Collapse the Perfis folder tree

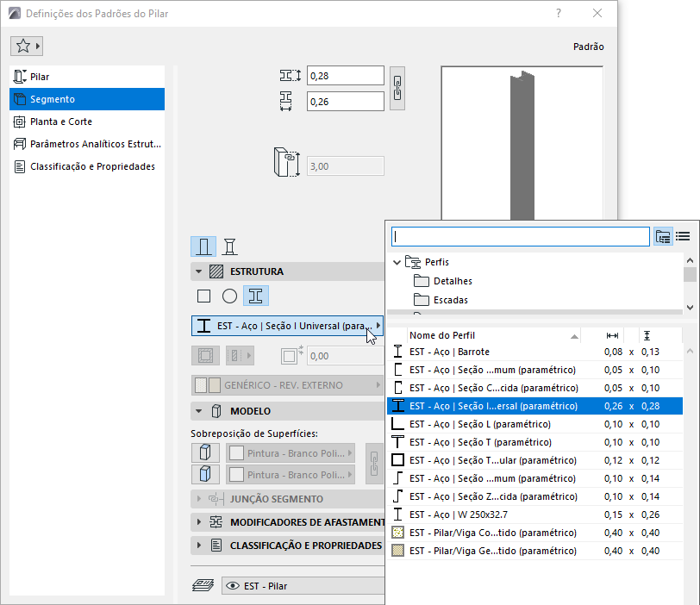point(397,262)
